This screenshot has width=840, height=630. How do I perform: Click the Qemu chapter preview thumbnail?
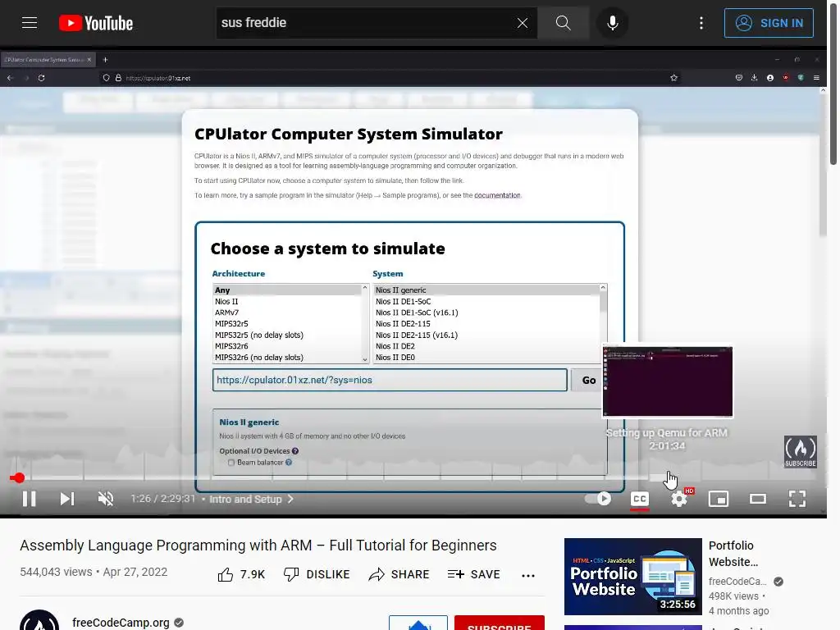click(668, 381)
